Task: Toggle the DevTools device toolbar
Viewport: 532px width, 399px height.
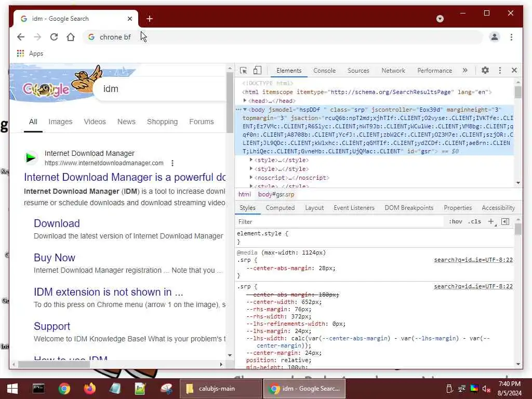Action: point(257,70)
